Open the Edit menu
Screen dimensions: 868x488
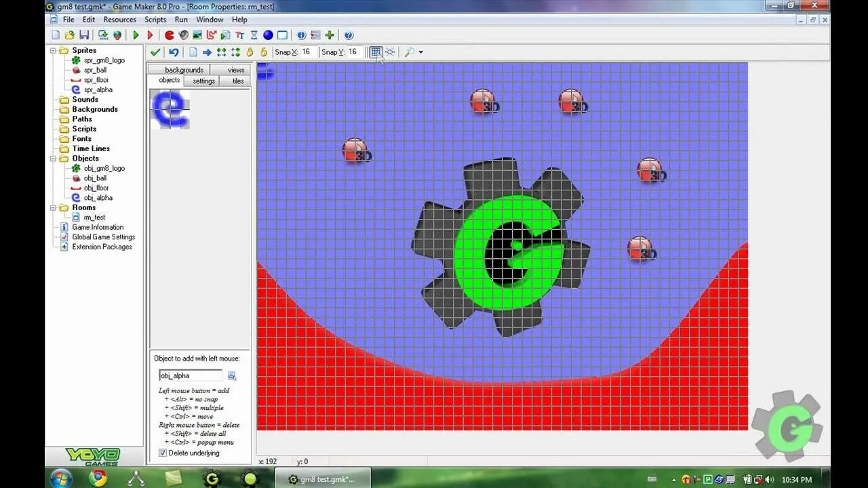pyautogui.click(x=89, y=20)
